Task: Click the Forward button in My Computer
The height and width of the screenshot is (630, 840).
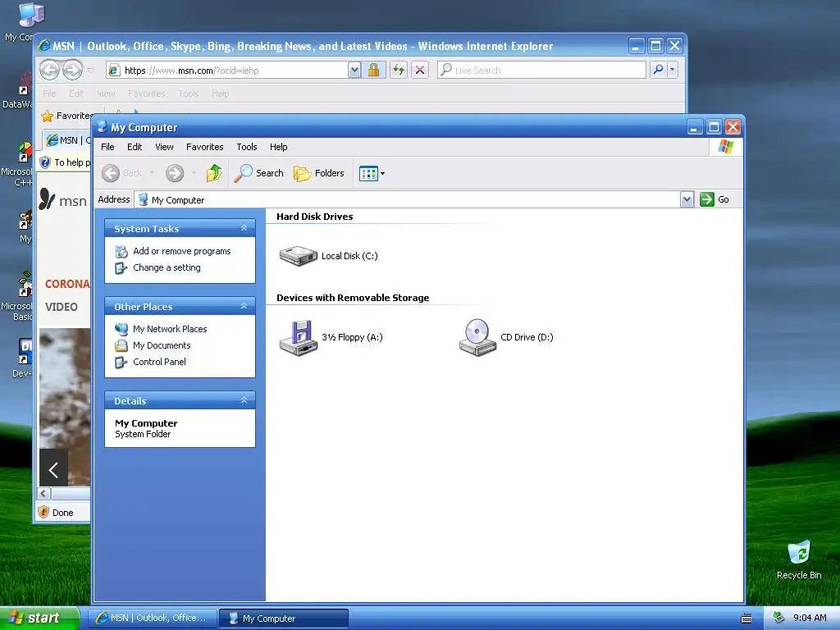Action: click(175, 173)
